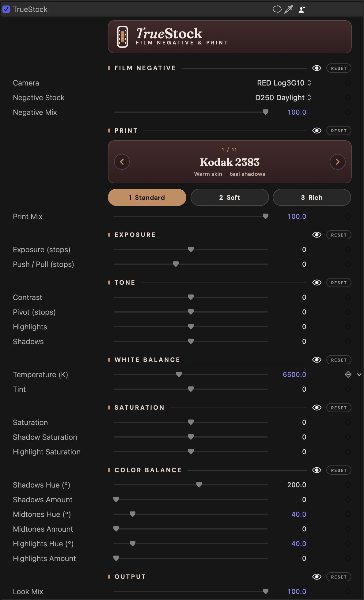Toggle Color Balance section eye icon
This screenshot has width=364, height=600.
point(317,470)
